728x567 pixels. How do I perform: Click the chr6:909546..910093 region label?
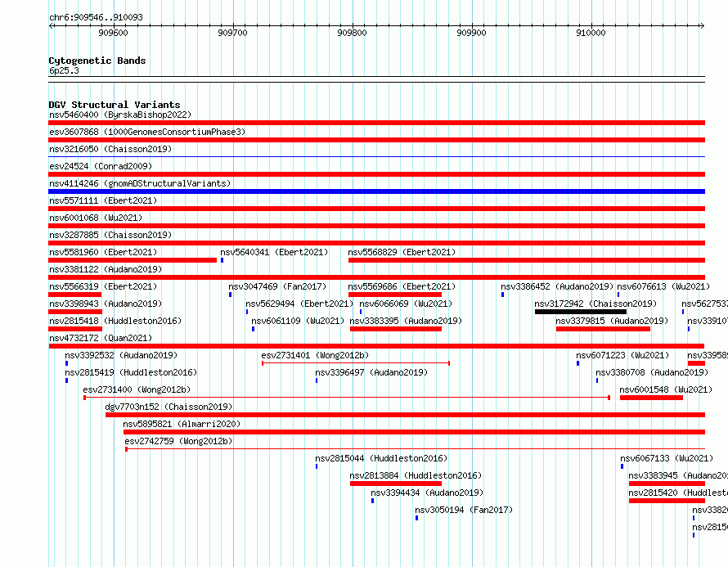pyautogui.click(x=96, y=17)
